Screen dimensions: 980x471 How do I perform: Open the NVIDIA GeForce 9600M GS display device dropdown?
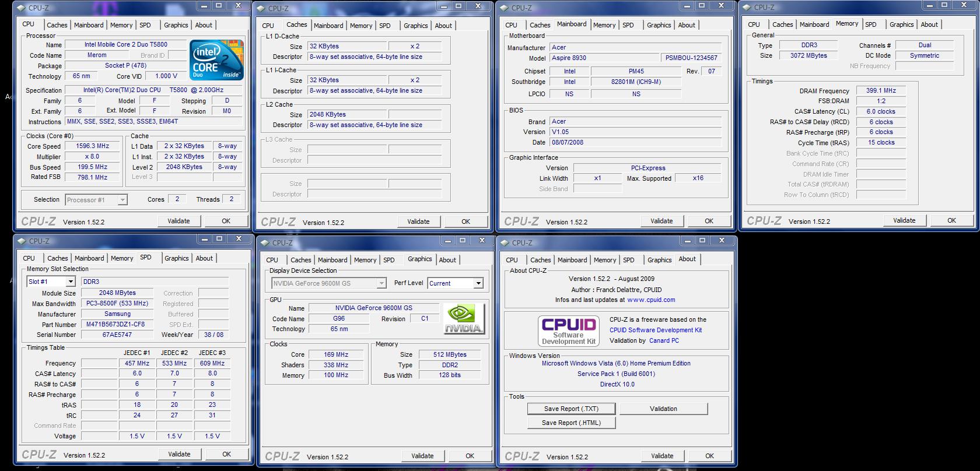pyautogui.click(x=381, y=283)
